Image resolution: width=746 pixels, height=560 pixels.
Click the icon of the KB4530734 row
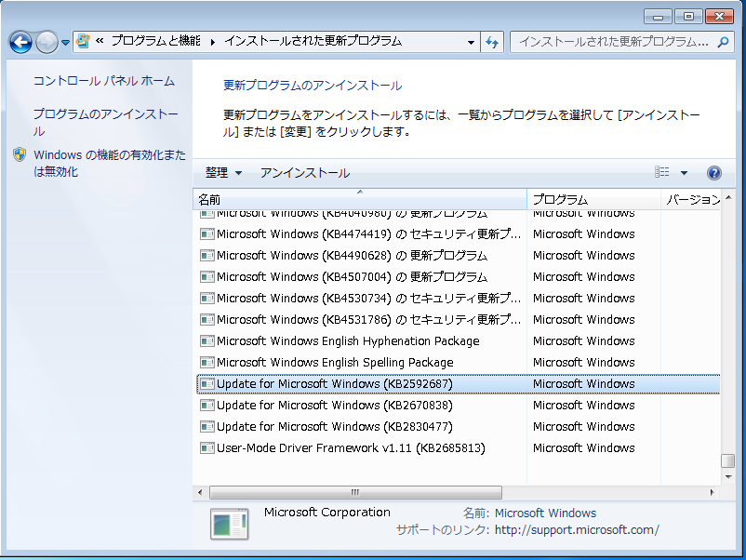click(206, 298)
